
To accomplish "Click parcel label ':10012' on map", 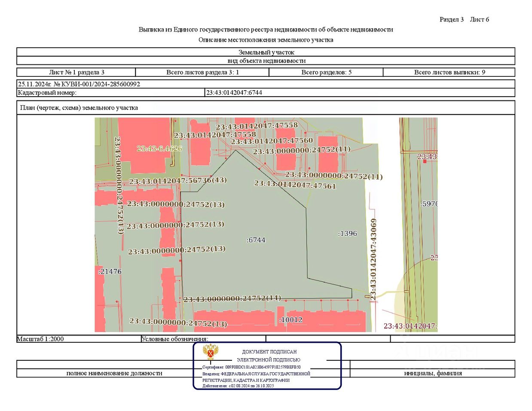I will coord(291,320).
